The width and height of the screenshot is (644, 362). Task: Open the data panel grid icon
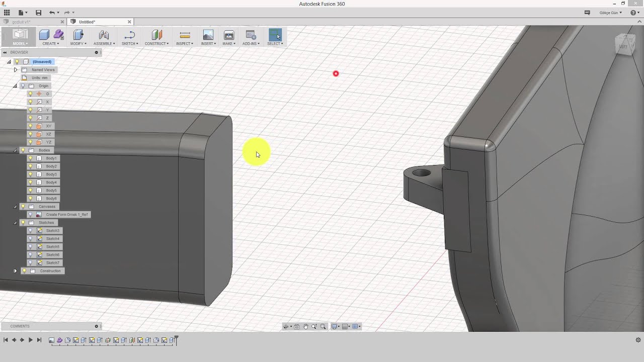tap(7, 13)
